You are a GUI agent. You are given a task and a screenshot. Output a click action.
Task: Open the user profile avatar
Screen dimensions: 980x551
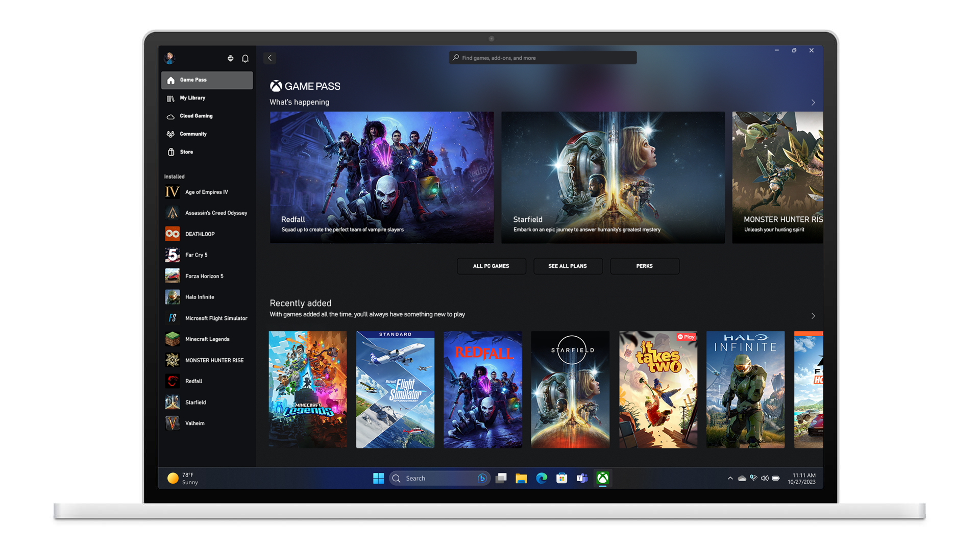tap(169, 58)
